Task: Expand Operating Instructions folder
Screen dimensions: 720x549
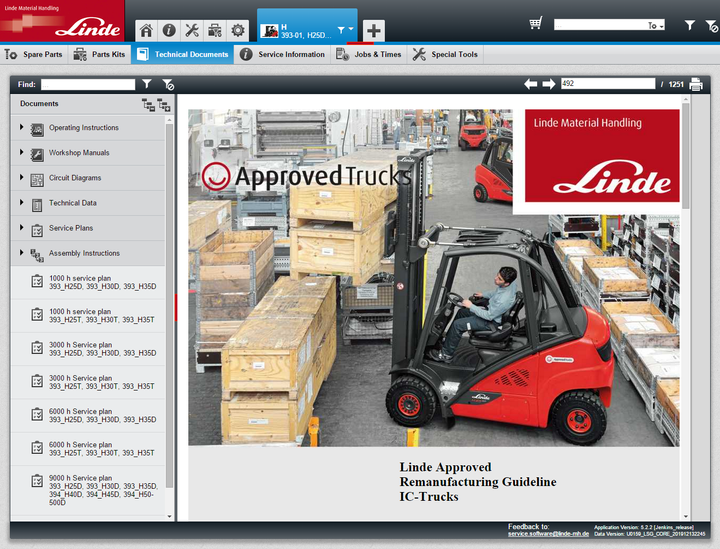Action: 21,127
